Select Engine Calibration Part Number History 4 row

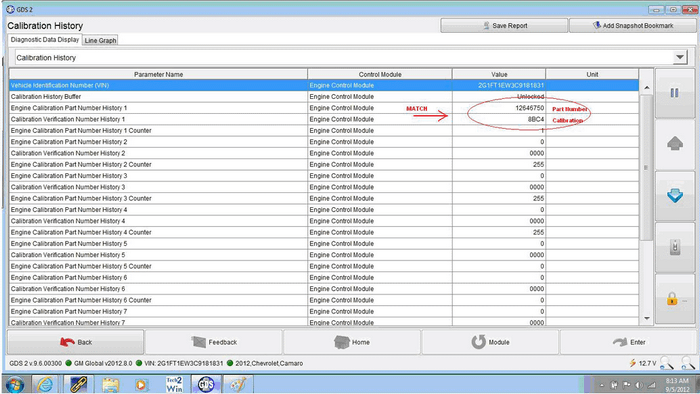pyautogui.click(x=324, y=210)
